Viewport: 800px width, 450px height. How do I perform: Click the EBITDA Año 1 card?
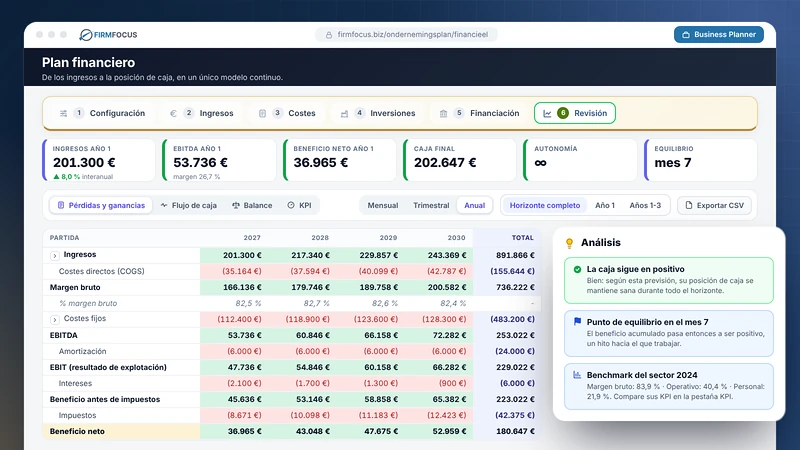219,160
